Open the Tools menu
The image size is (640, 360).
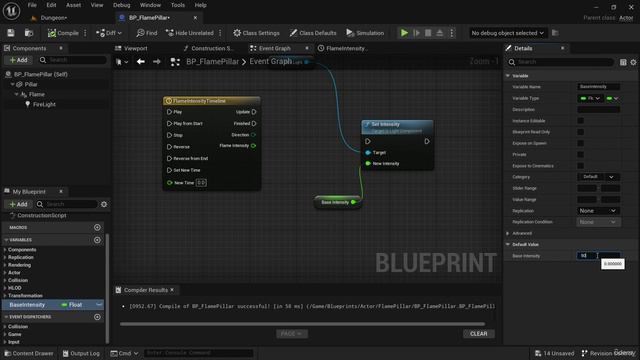178,5
